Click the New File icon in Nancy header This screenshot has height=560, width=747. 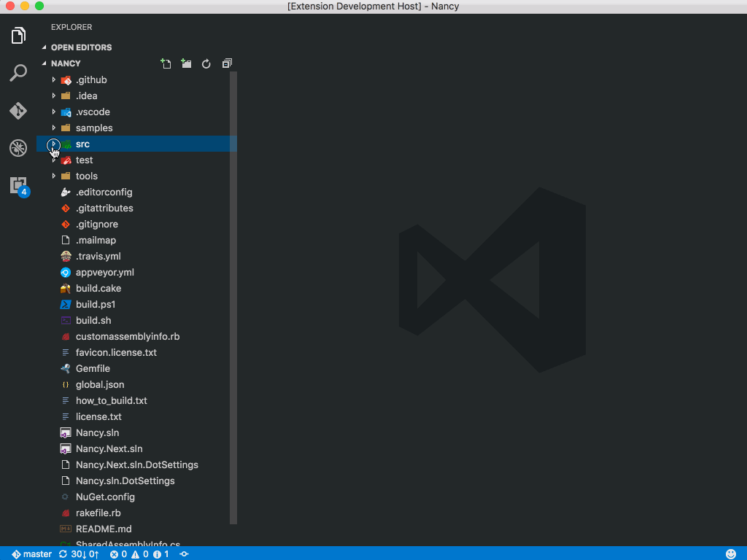tap(166, 63)
